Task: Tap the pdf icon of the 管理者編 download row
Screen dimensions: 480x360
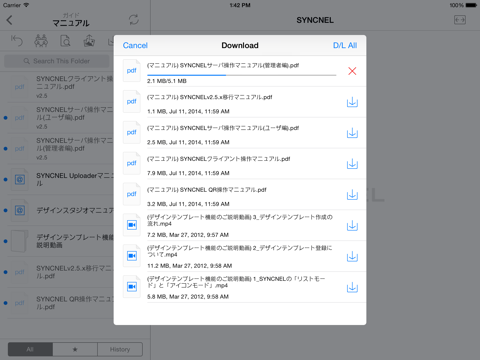Action: 132,71
